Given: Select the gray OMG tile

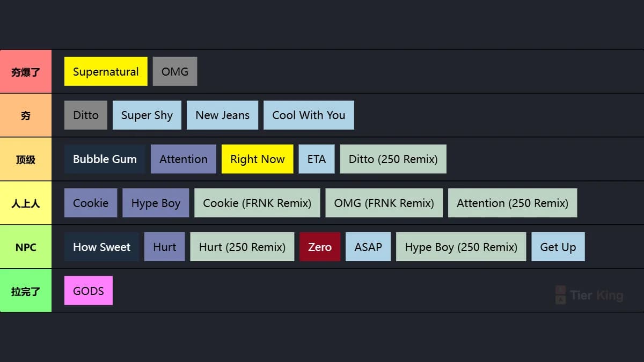Looking at the screenshot, I should (175, 71).
